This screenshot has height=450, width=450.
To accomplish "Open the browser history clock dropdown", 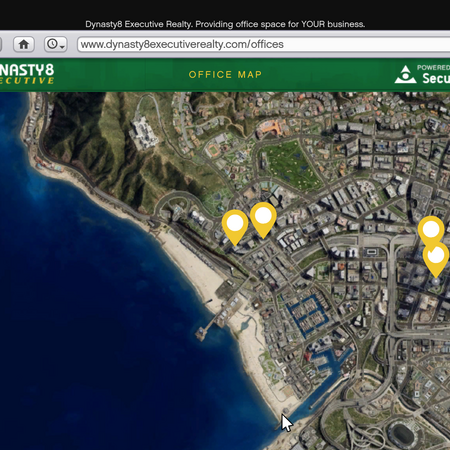I will point(56,44).
